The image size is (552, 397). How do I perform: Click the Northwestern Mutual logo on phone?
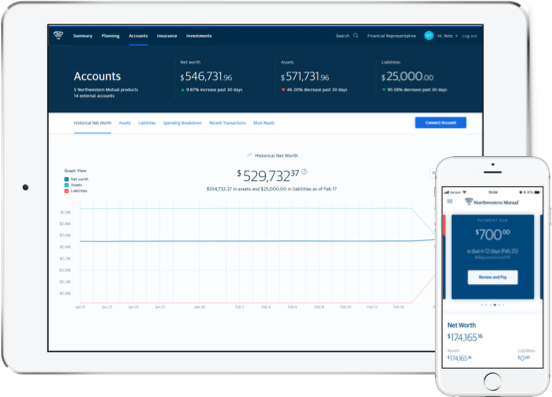point(492,202)
